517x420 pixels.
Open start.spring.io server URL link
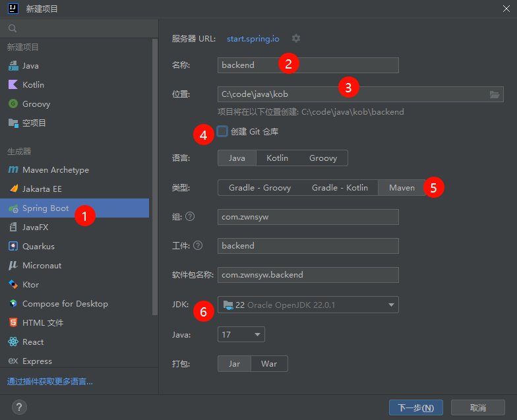pyautogui.click(x=253, y=38)
